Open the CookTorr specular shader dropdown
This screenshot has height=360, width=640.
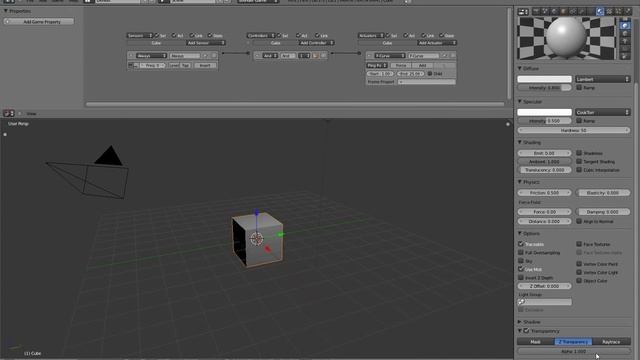tap(603, 112)
